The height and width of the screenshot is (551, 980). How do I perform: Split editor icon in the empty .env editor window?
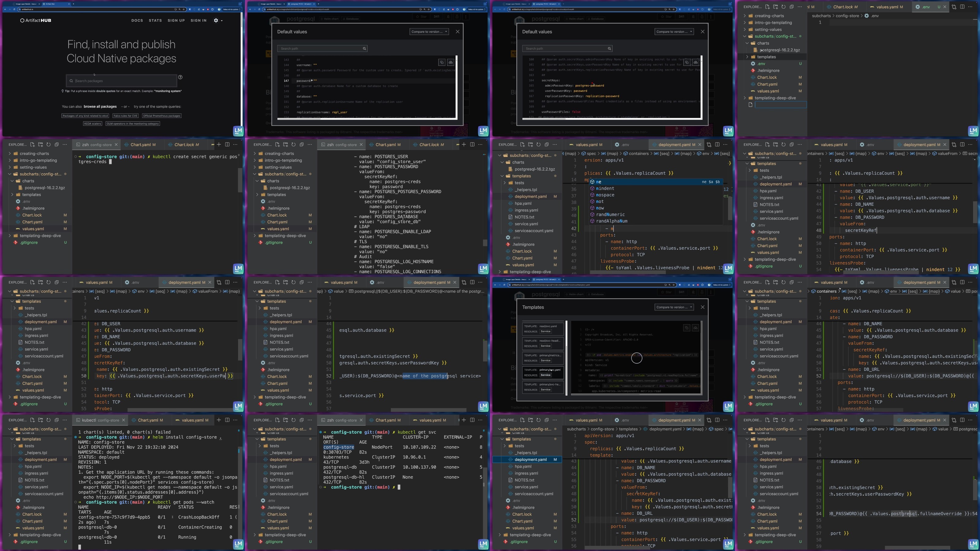tap(962, 7)
